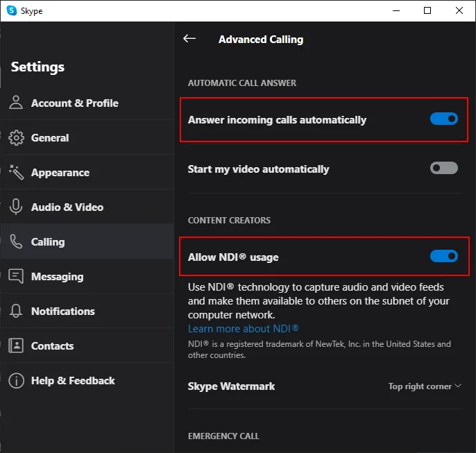The width and height of the screenshot is (476, 453).
Task: Minimize the Skype window
Action: 396,10
